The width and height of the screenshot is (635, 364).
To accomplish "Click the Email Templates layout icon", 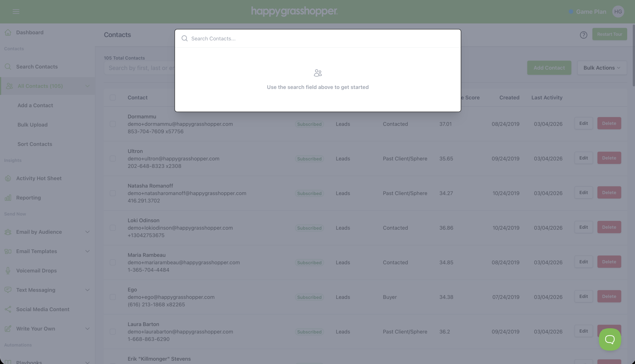I will (x=8, y=251).
